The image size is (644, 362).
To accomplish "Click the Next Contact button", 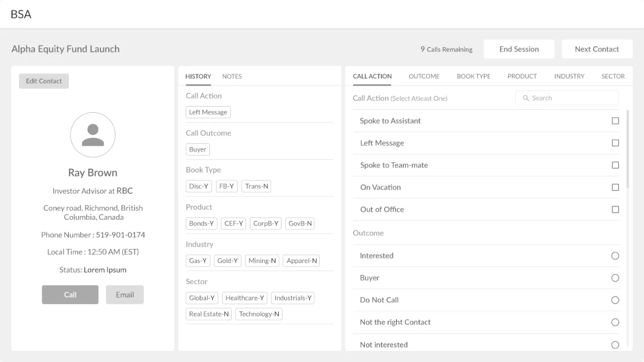I will (x=597, y=49).
